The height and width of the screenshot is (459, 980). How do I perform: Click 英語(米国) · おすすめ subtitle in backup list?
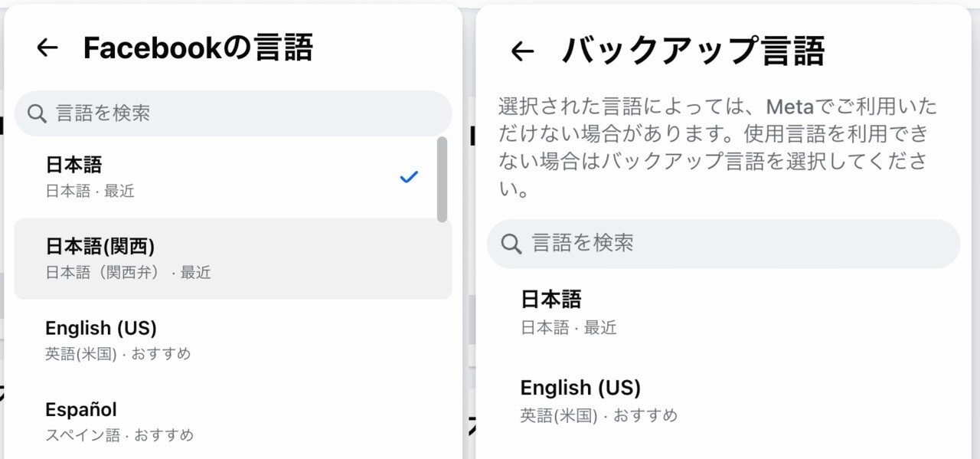pos(599,415)
